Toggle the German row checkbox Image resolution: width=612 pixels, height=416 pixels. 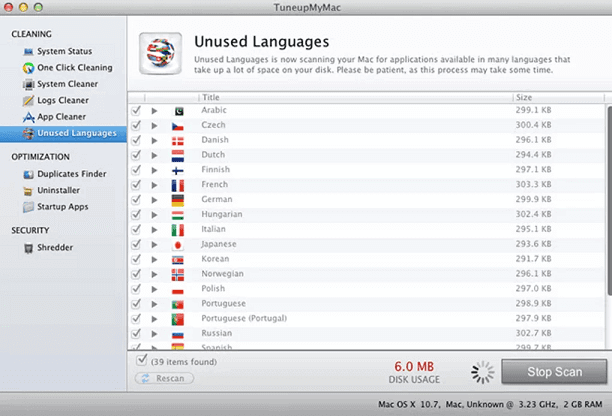(136, 199)
